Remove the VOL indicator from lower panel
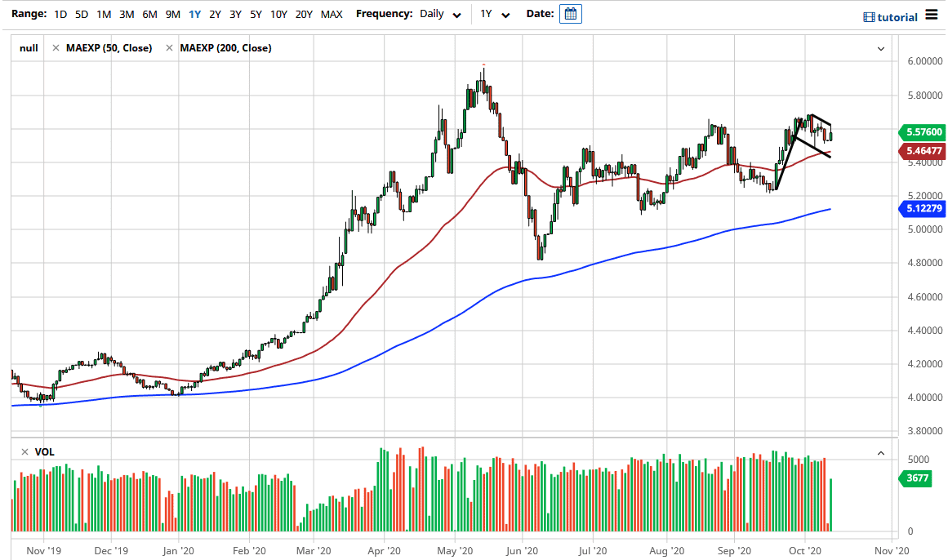948x560 pixels. (x=25, y=451)
